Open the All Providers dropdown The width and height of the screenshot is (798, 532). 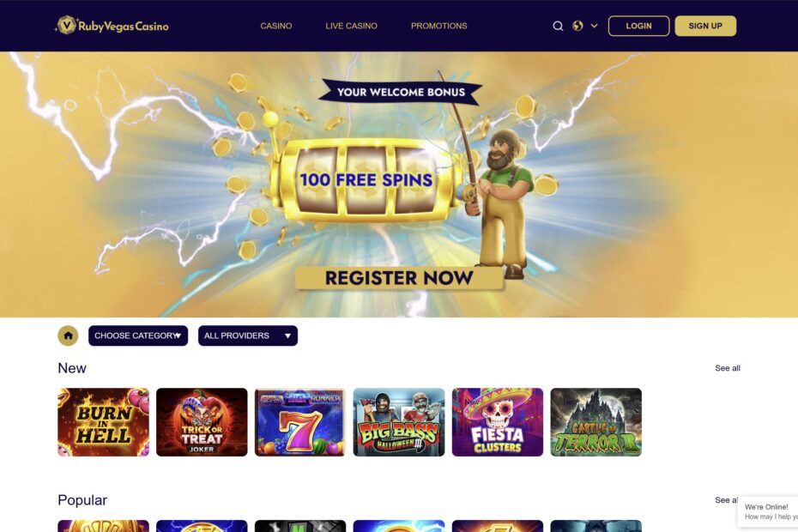pyautogui.click(x=248, y=336)
